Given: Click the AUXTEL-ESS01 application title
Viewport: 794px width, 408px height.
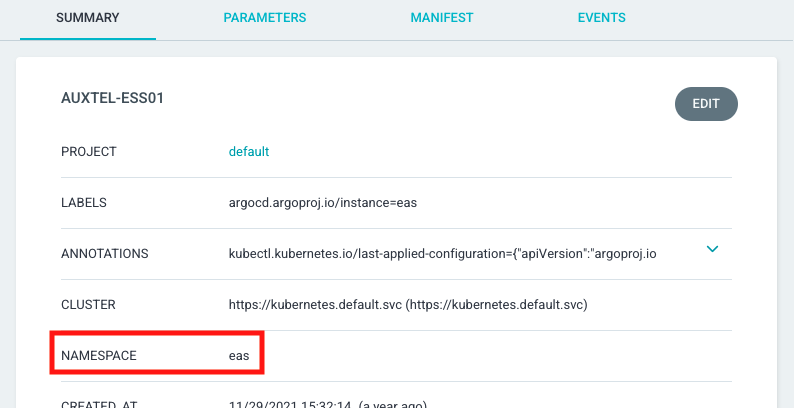Looking at the screenshot, I should [x=114, y=100].
